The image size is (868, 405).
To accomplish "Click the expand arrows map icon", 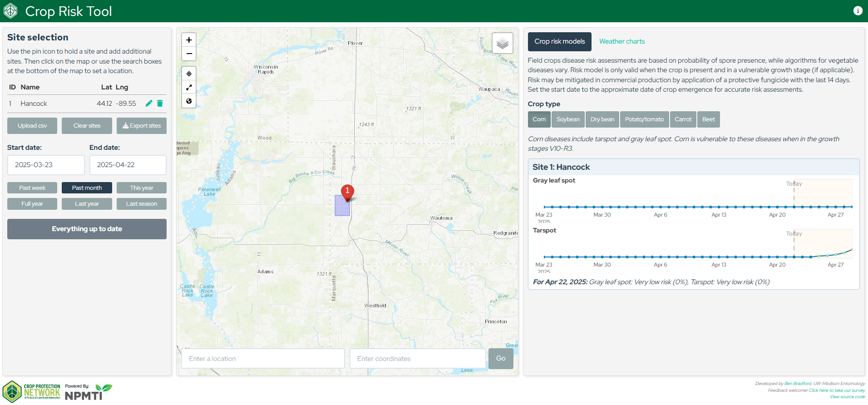I will [189, 87].
